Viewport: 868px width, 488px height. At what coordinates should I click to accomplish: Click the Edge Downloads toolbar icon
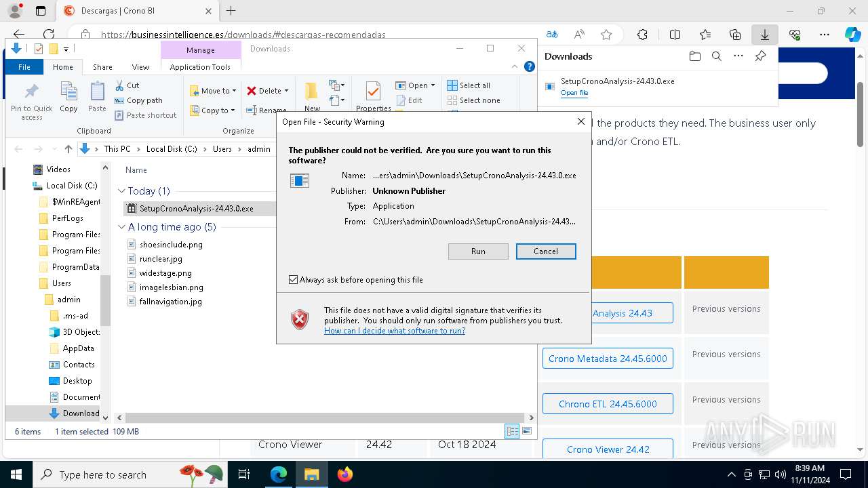tap(764, 35)
